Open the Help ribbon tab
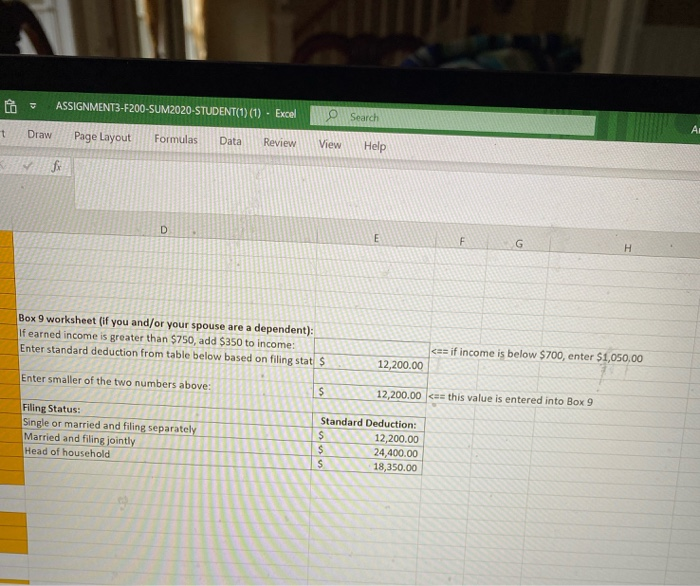This screenshot has width=700, height=586. (x=375, y=146)
